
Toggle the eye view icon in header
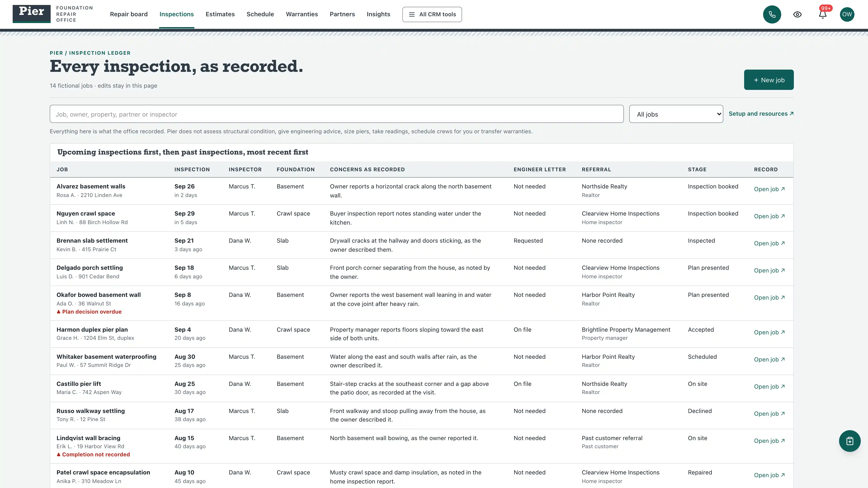click(797, 14)
